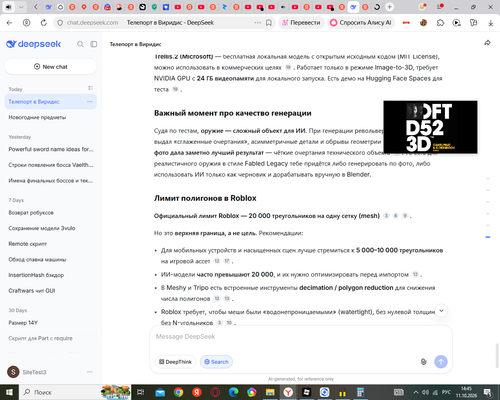Collapse the DeepSeek sidebar panel
500x400 pixels.
94,44
